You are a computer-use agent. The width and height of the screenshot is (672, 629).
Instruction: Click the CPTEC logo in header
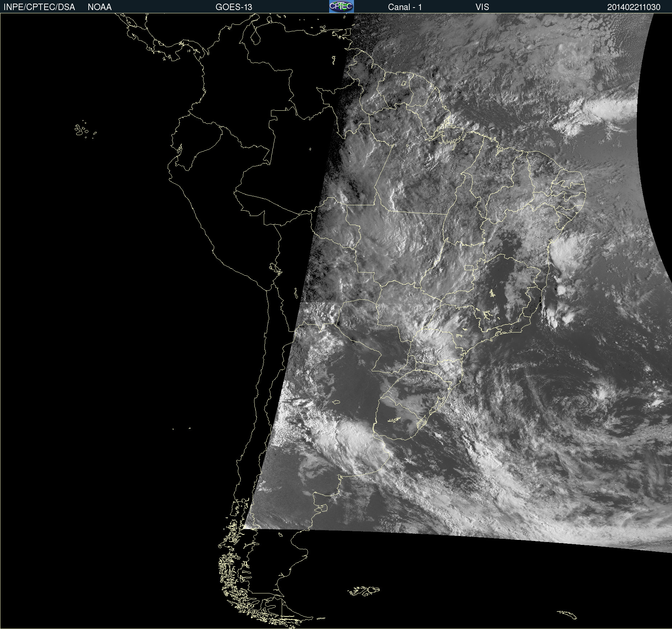point(341,6)
